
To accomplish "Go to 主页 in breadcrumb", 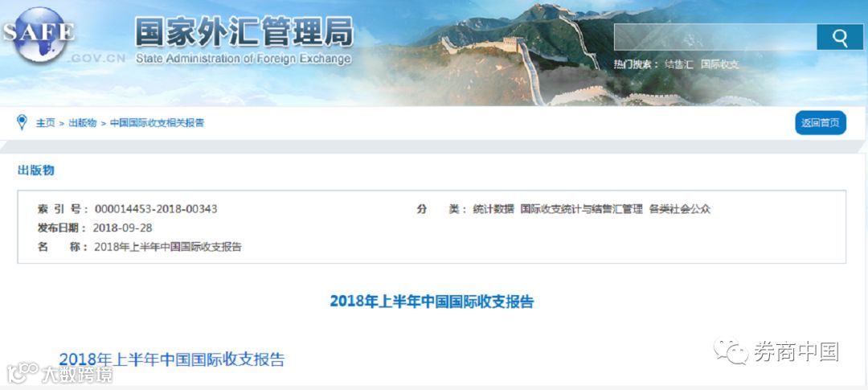I will click(45, 123).
